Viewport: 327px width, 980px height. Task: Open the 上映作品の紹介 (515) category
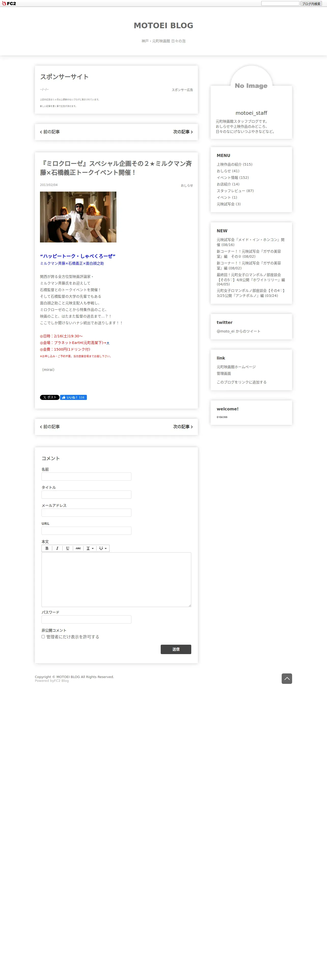235,164
